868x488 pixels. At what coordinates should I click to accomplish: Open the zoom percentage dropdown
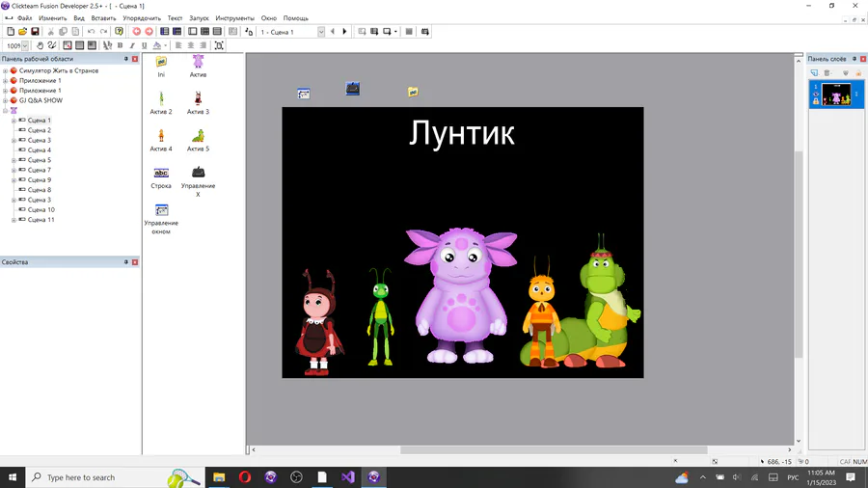tap(25, 46)
